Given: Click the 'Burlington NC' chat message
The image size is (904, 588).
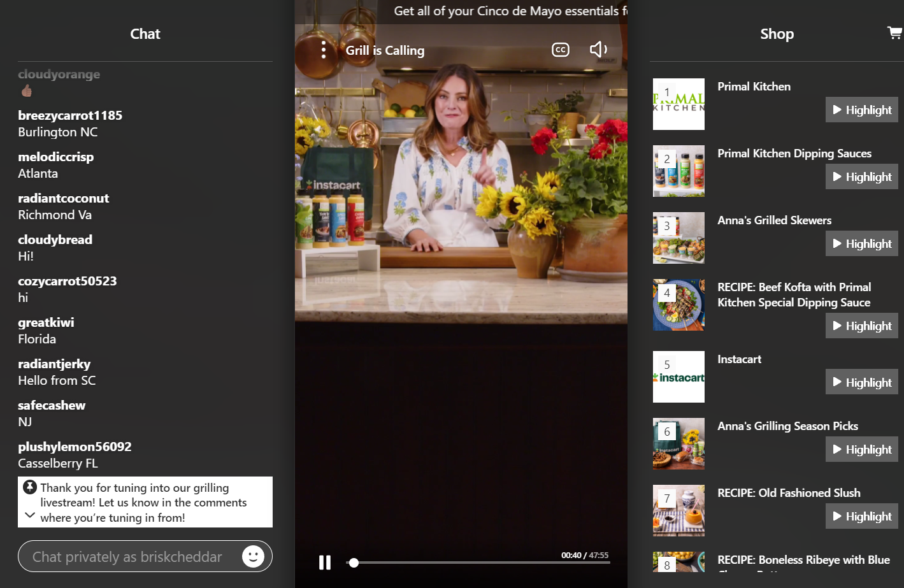Looking at the screenshot, I should tap(58, 132).
